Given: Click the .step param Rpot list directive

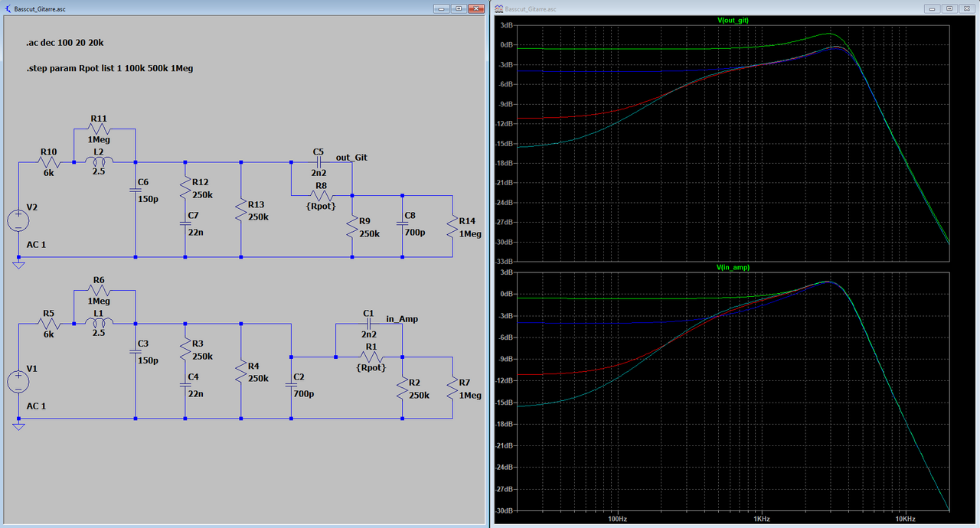Looking at the screenshot, I should click(109, 68).
